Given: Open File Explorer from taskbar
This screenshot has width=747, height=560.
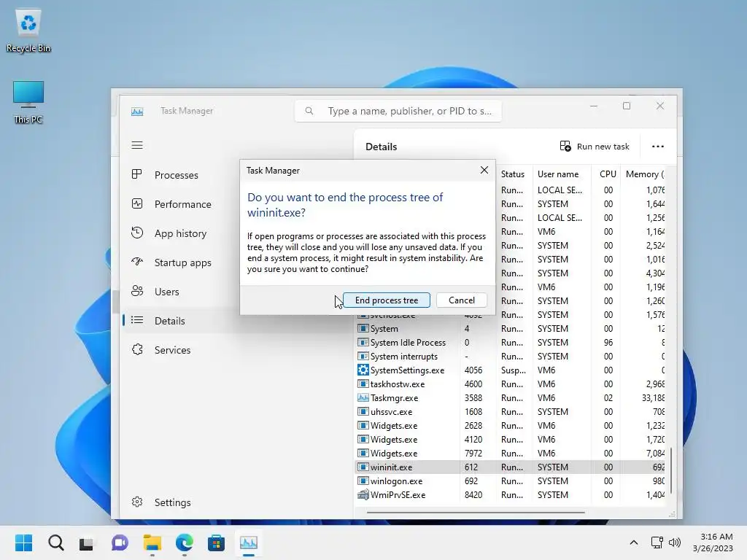Looking at the screenshot, I should 152,542.
